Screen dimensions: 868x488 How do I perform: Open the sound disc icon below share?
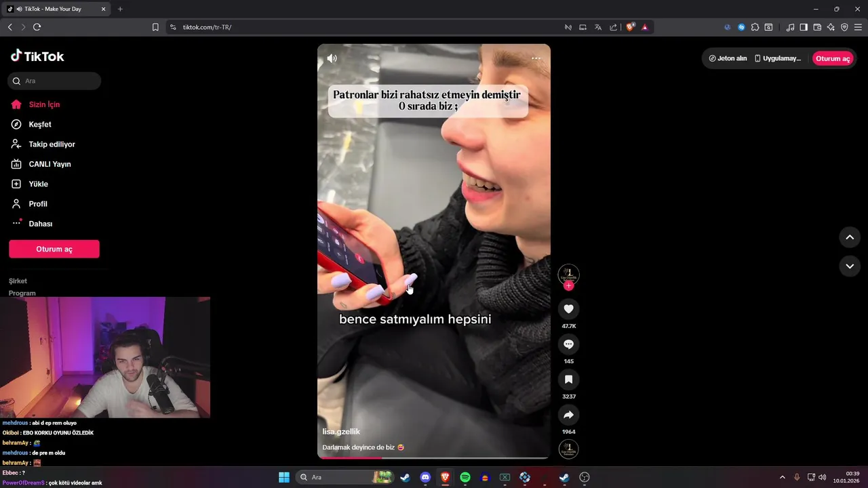pyautogui.click(x=568, y=449)
